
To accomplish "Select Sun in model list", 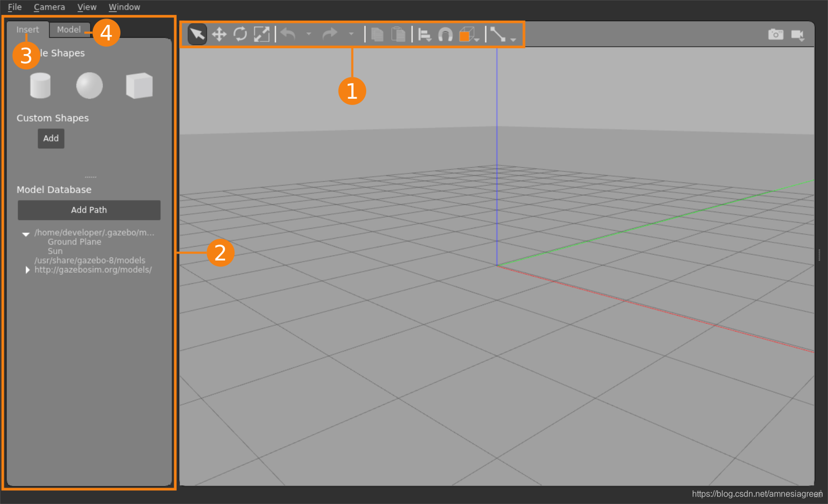I will point(55,251).
